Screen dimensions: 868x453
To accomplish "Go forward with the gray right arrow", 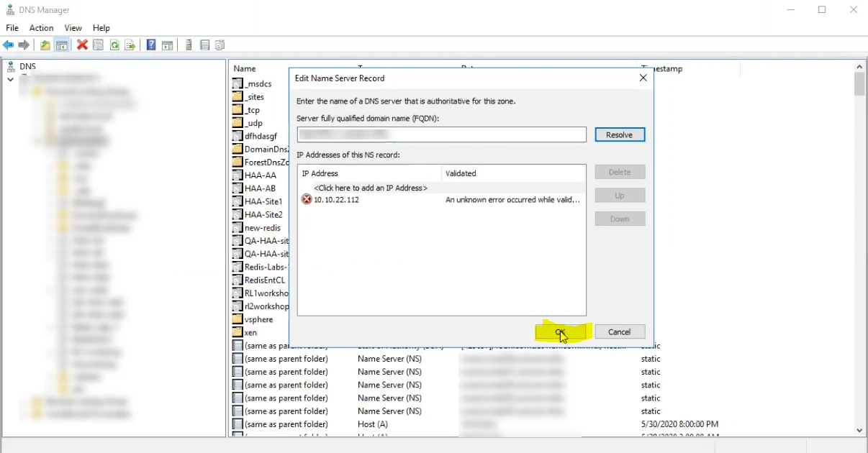I will click(24, 45).
